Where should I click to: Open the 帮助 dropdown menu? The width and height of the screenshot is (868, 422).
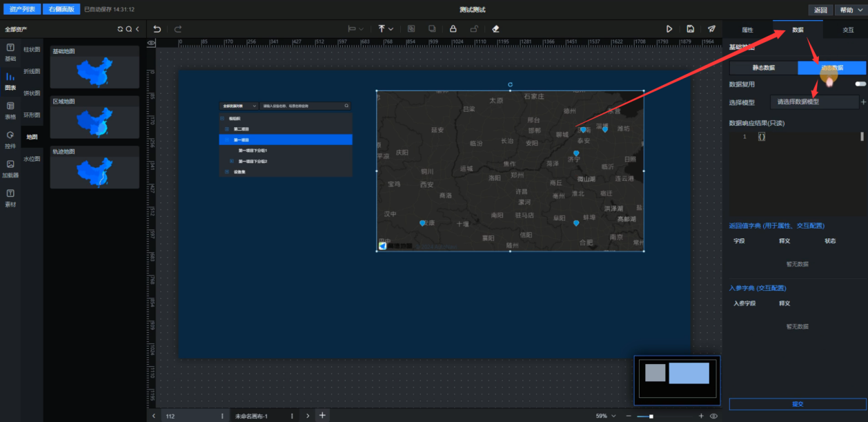tap(849, 10)
